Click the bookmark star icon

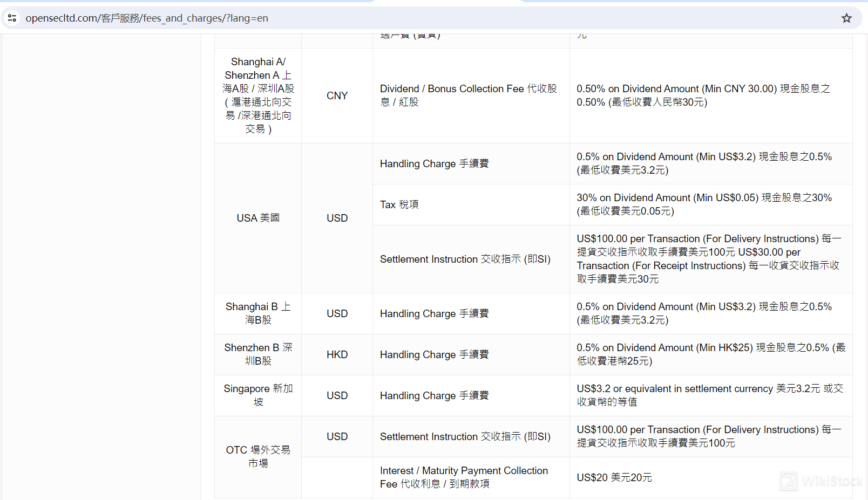[x=846, y=18]
